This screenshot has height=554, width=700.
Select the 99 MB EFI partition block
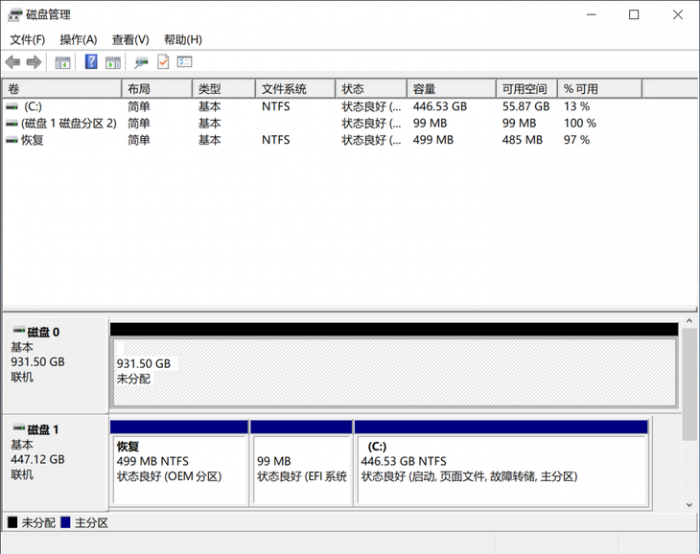[301, 468]
